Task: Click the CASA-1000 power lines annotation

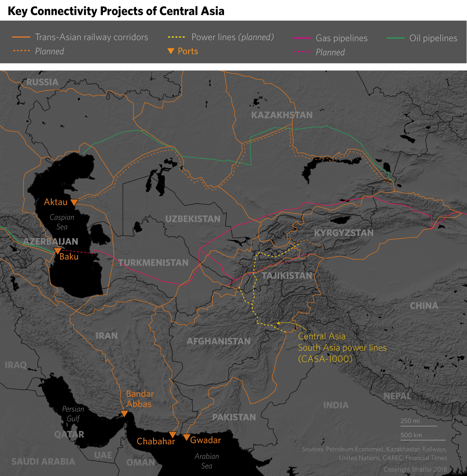Action: click(342, 348)
